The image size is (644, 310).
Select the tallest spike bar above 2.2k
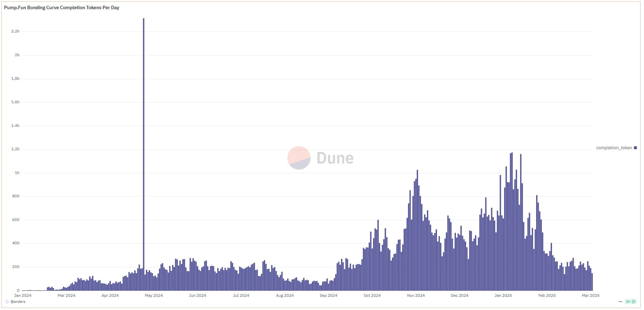point(143,154)
